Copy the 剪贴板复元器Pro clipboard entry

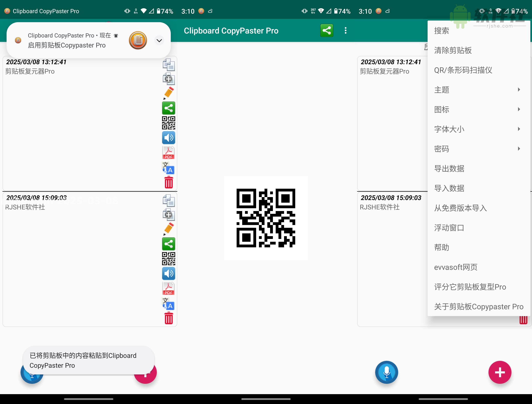point(168,64)
